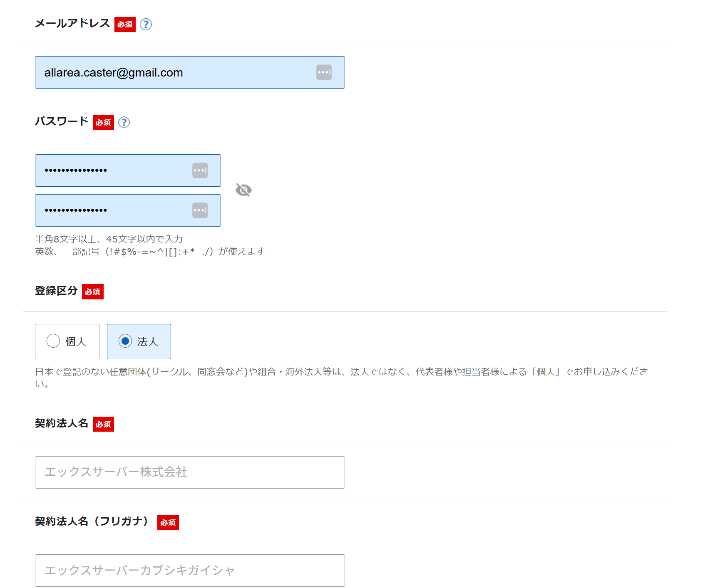Click the 半角8文字以上、45文字以内で入力 hint text

click(x=109, y=239)
